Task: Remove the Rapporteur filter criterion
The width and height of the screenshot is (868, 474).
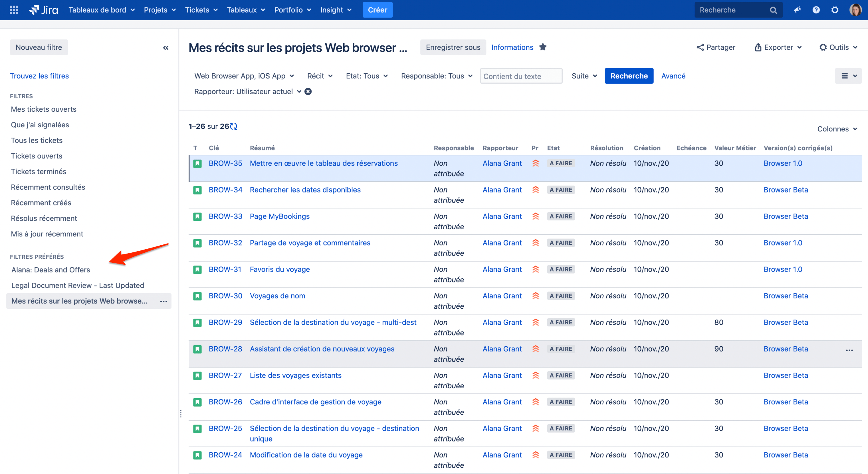Action: 308,91
